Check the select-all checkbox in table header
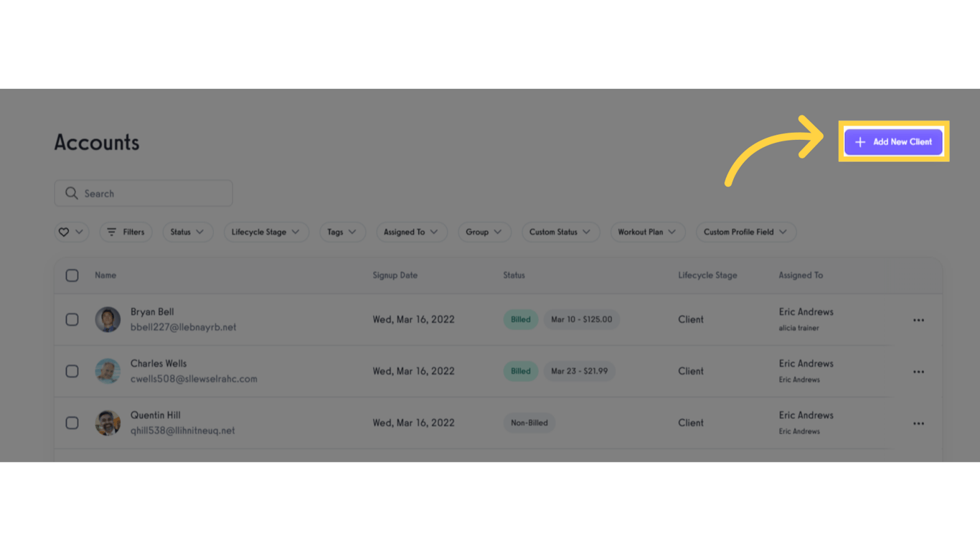Screen dimensions: 980x551 tap(72, 275)
